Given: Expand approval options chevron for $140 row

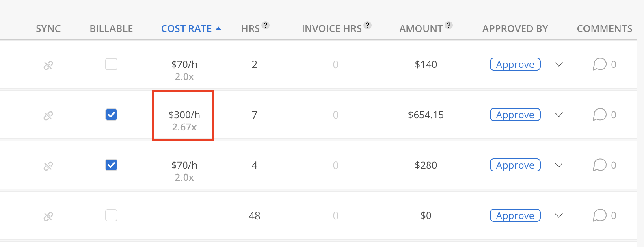Looking at the screenshot, I should coord(559,64).
